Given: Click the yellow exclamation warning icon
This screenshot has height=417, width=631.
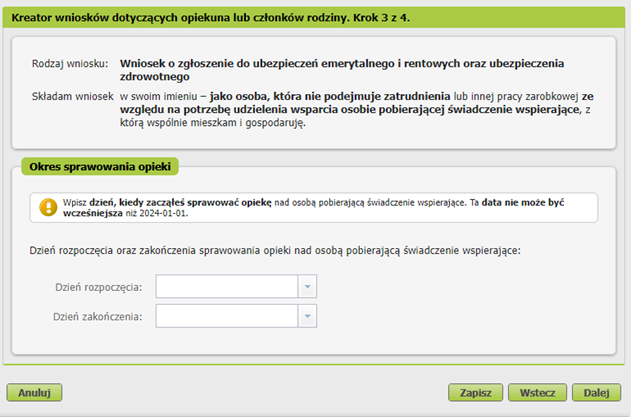Looking at the screenshot, I should click(48, 207).
